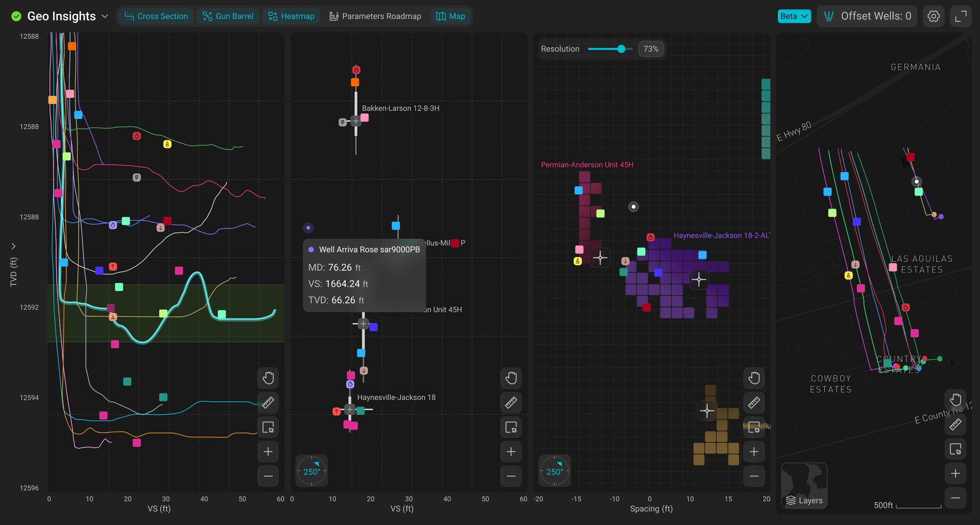Screen dimensions: 980x525
Task: Toggle the Cross Section view
Action: point(156,16)
